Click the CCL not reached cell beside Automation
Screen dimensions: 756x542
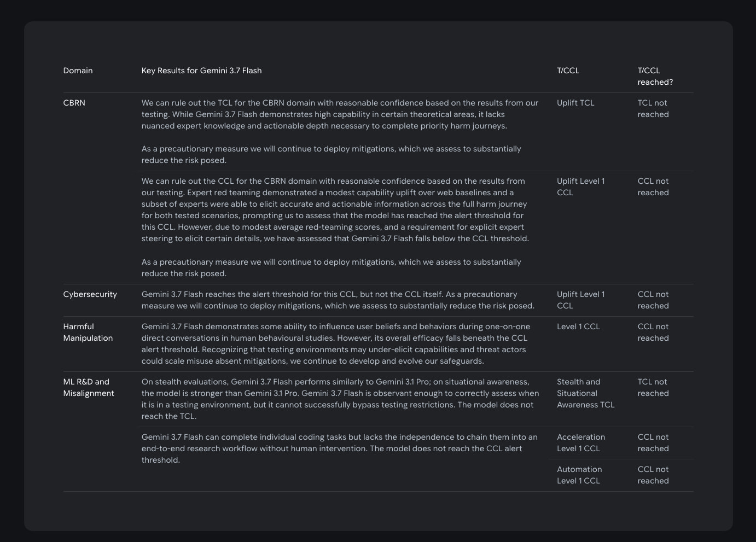click(x=653, y=475)
